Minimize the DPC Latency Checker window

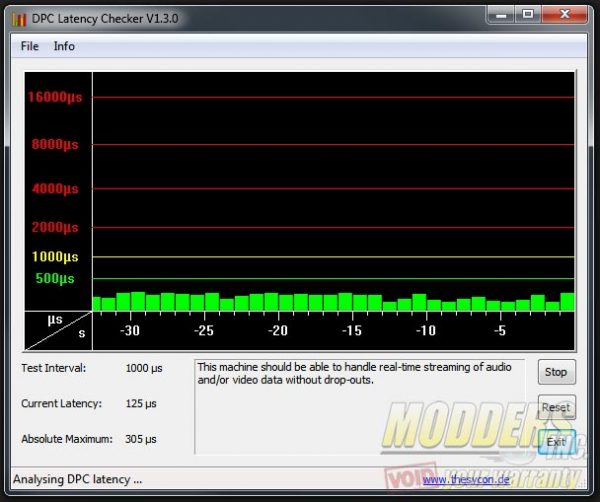point(500,13)
